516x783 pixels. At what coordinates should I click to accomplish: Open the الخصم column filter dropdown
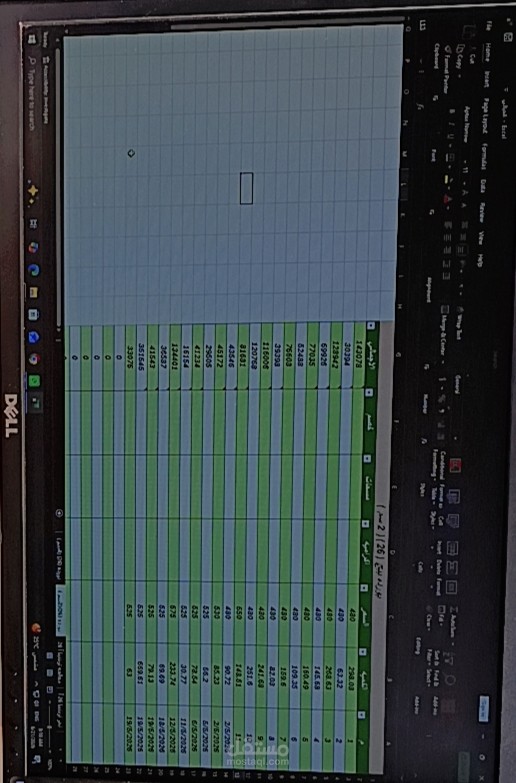point(369,392)
